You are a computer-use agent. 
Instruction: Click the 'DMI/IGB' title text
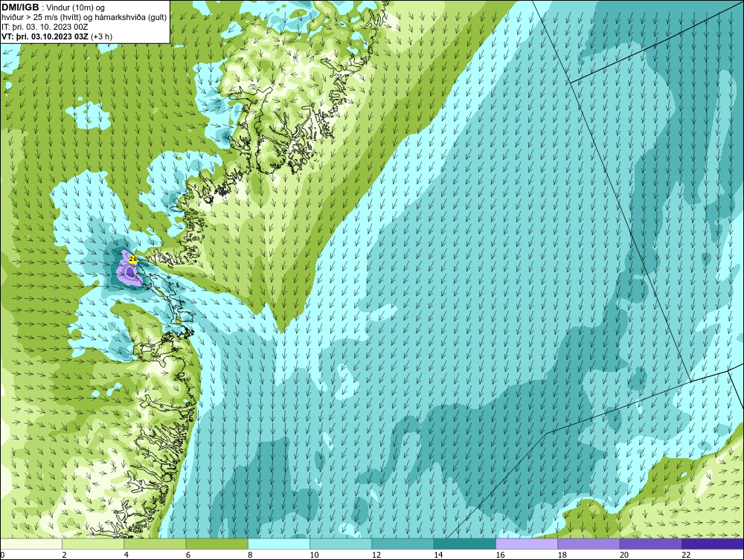[x=20, y=7]
